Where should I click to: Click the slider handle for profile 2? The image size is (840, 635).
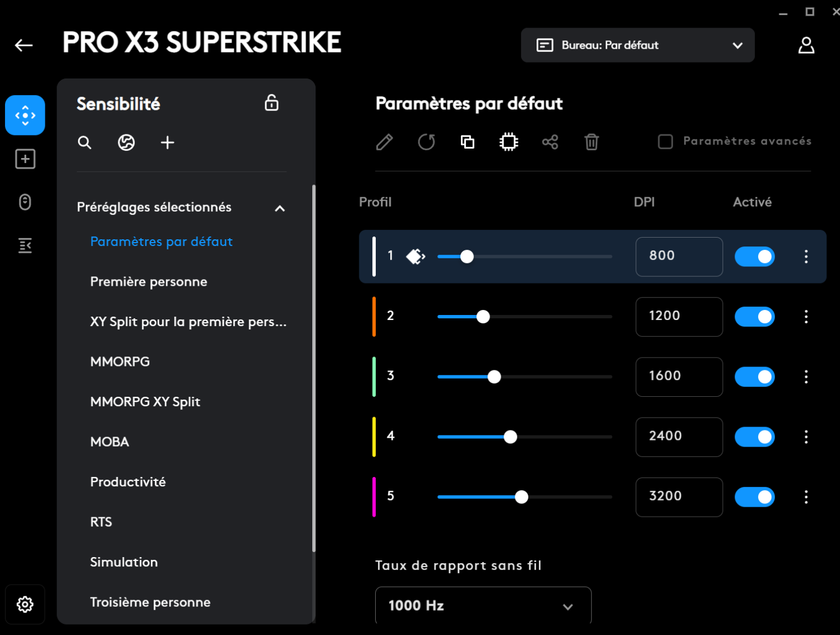point(483,317)
